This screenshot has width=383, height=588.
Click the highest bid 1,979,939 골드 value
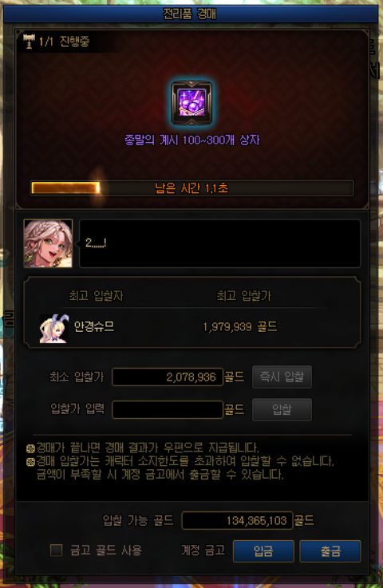tap(240, 327)
